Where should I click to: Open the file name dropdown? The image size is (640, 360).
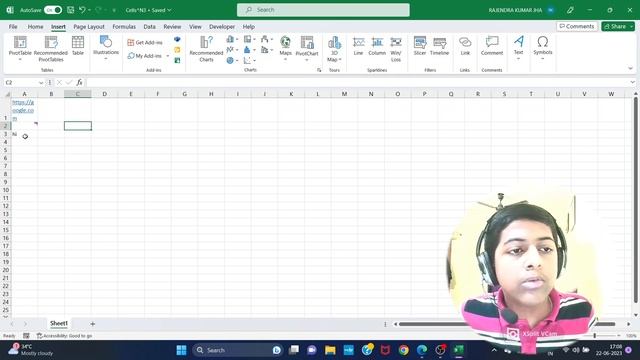(x=169, y=10)
